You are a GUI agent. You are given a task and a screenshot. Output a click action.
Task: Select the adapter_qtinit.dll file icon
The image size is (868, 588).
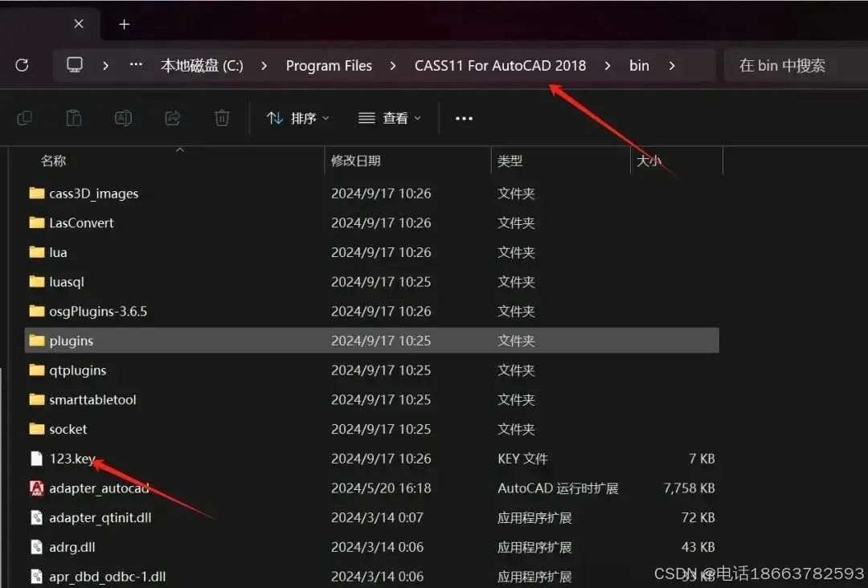coord(36,518)
